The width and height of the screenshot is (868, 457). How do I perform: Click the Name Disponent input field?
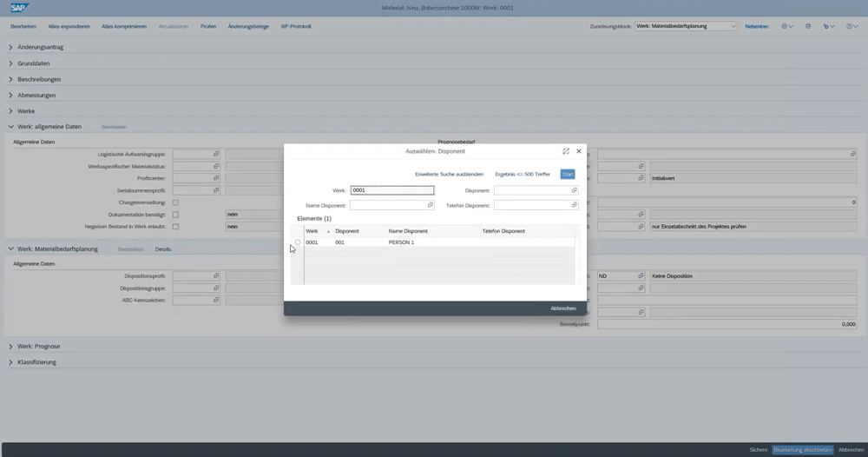click(x=392, y=205)
